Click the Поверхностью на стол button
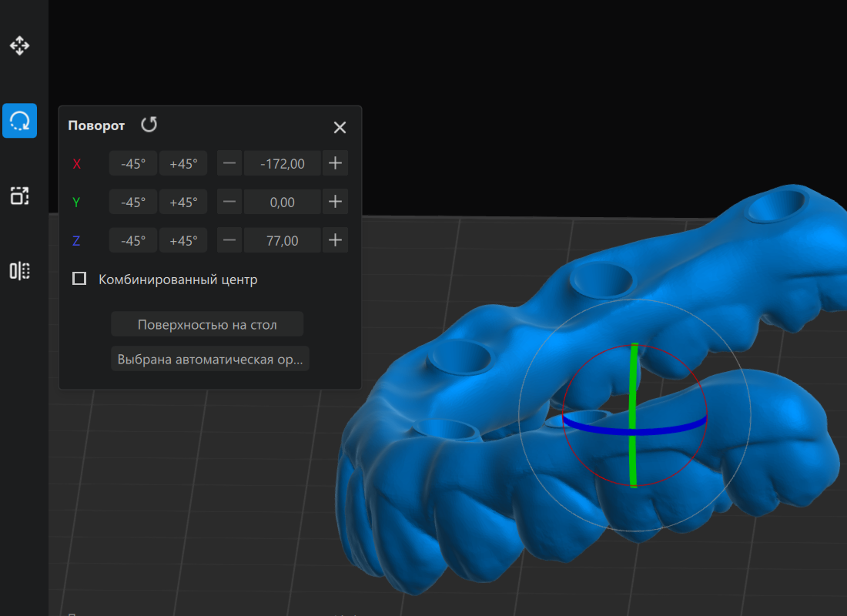847x616 pixels. pos(207,324)
